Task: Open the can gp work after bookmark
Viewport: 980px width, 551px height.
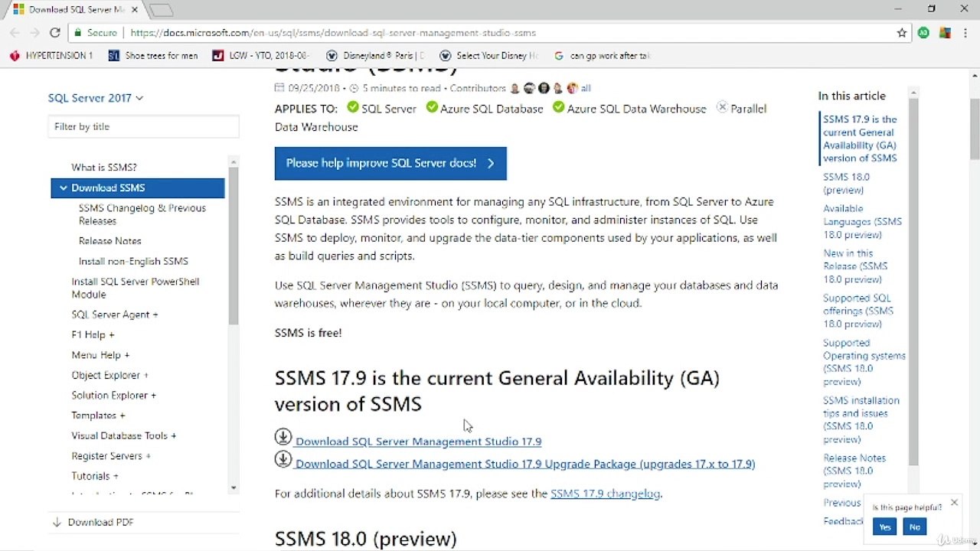Action: click(602, 56)
